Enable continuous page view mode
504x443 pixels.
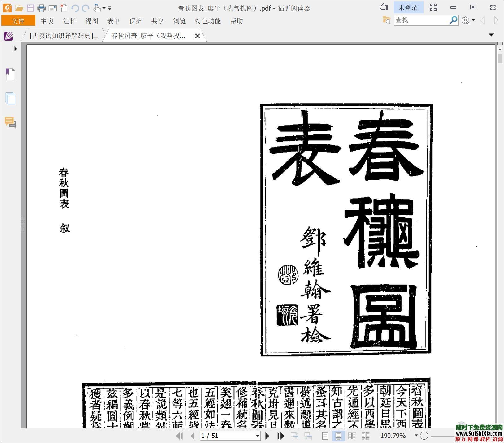click(x=339, y=436)
